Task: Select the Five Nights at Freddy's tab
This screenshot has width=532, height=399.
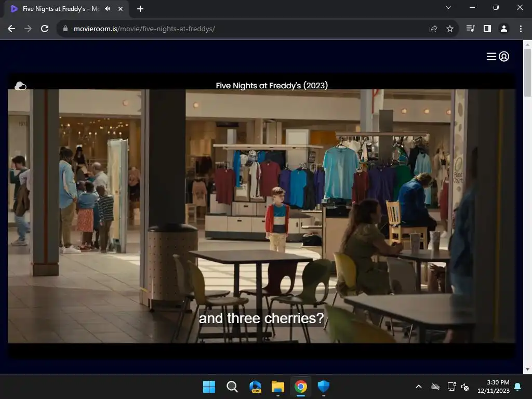Action: [x=66, y=9]
